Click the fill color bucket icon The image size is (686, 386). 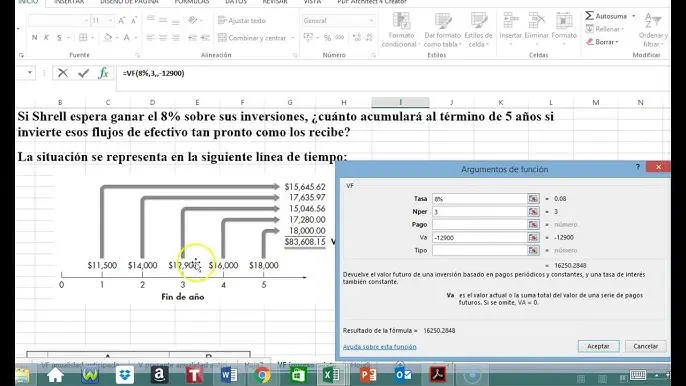point(108,38)
